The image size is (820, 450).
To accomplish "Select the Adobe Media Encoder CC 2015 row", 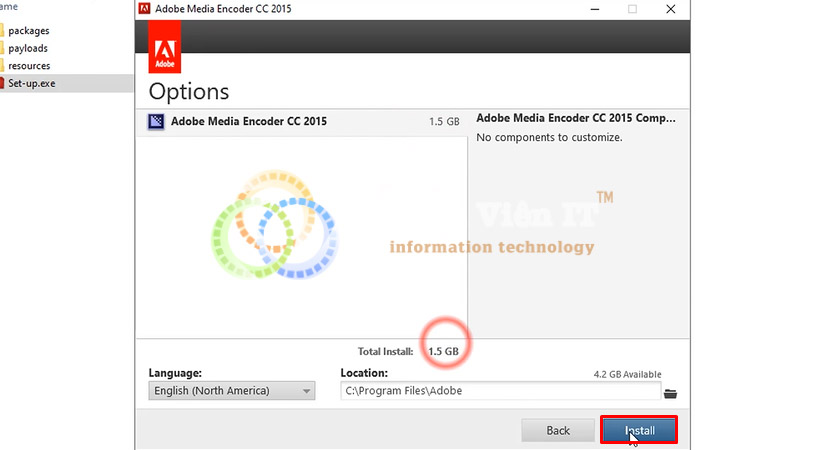I will (302, 121).
